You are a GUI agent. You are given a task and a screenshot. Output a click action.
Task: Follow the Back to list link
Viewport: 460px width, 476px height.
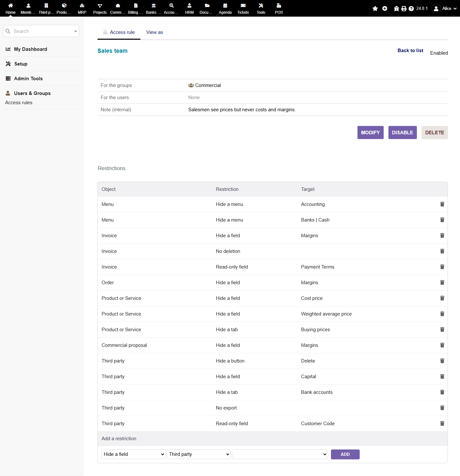coord(410,51)
